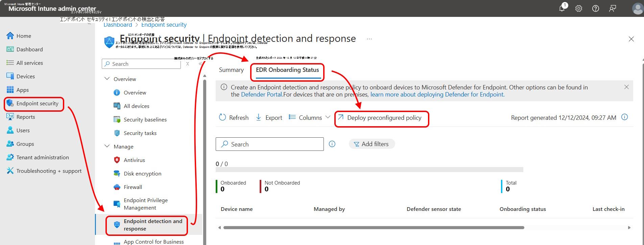Click the device list Search field
Image resolution: width=644 pixels, height=245 pixels.
[x=270, y=144]
